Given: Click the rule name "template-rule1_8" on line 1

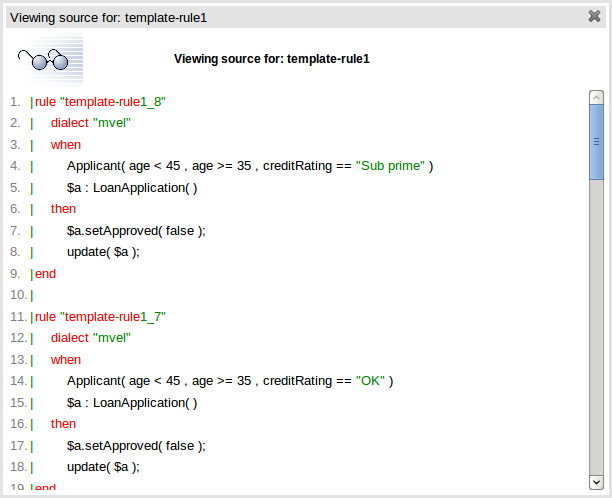Looking at the screenshot, I should (x=114, y=102).
